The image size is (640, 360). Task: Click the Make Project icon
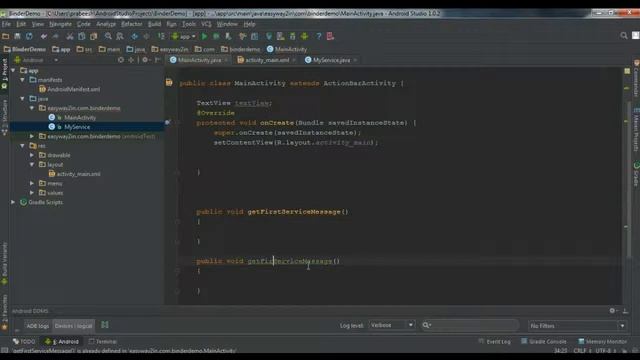point(161,36)
